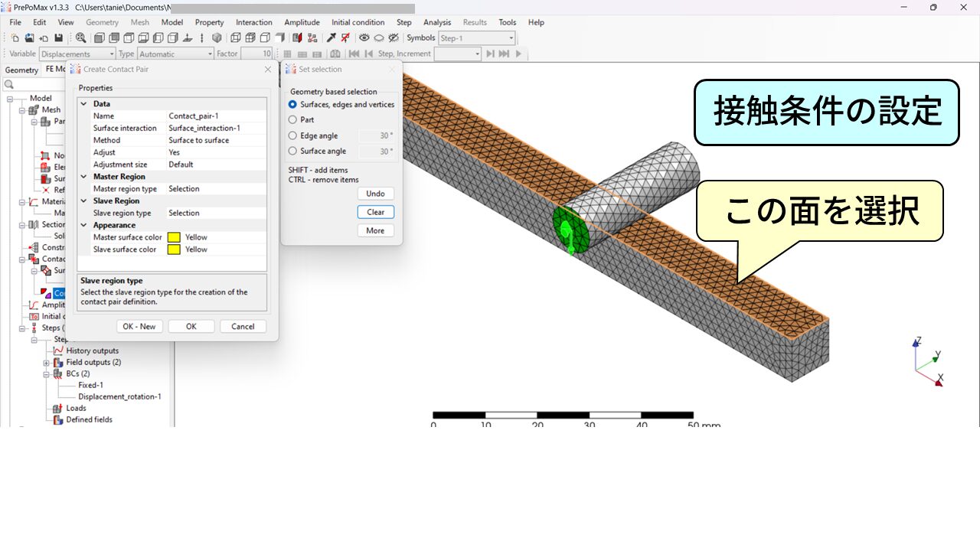The width and height of the screenshot is (980, 551).
Task: Click the History outputs chart icon
Action: 59,351
